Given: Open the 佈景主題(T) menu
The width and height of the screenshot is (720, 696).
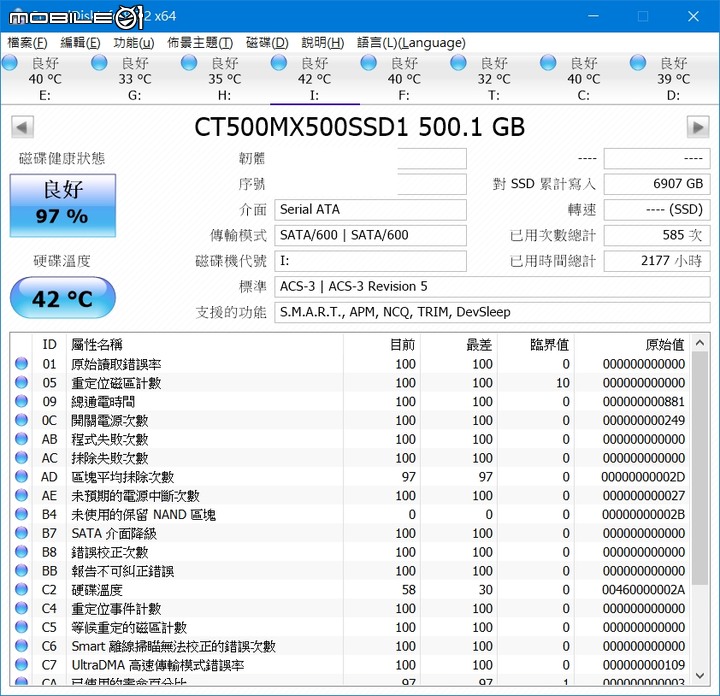Looking at the screenshot, I should click(x=200, y=43).
